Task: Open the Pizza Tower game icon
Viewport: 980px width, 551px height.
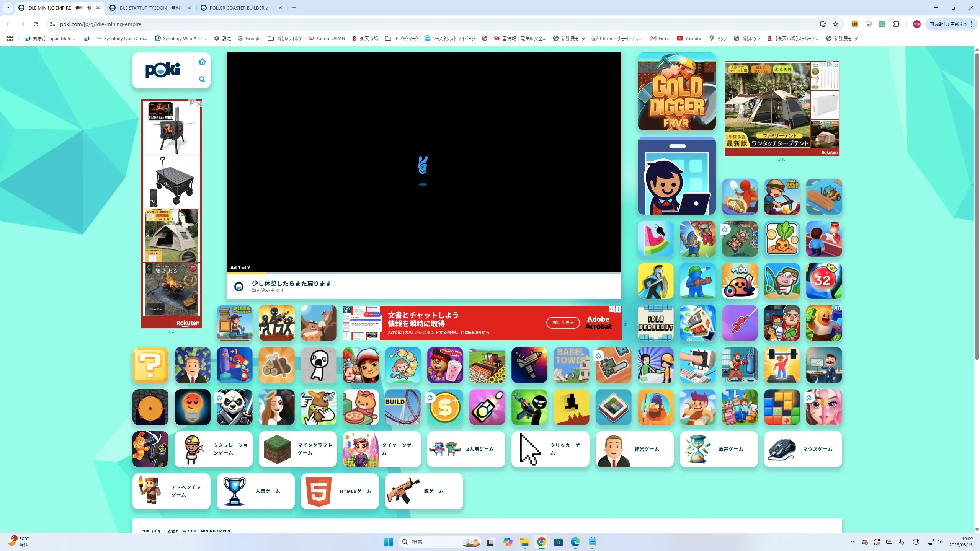Action: pos(234,323)
